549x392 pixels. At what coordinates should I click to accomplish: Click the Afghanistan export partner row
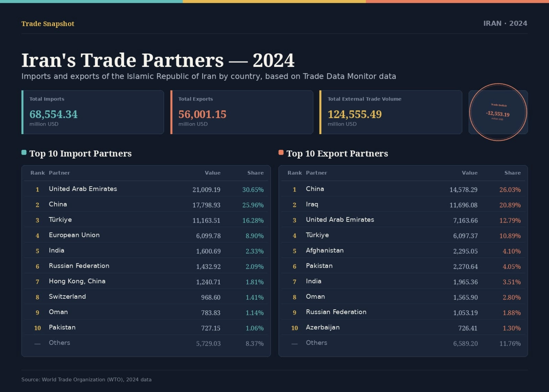pyautogui.click(x=403, y=251)
